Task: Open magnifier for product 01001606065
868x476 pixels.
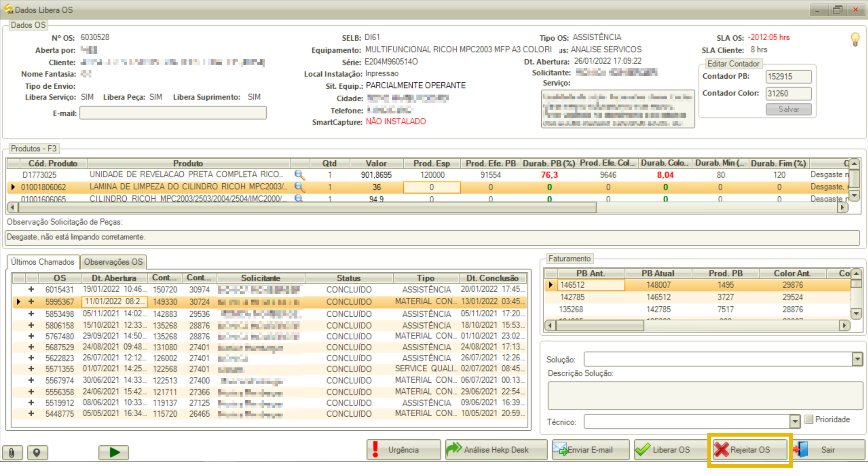Action: 299,198
